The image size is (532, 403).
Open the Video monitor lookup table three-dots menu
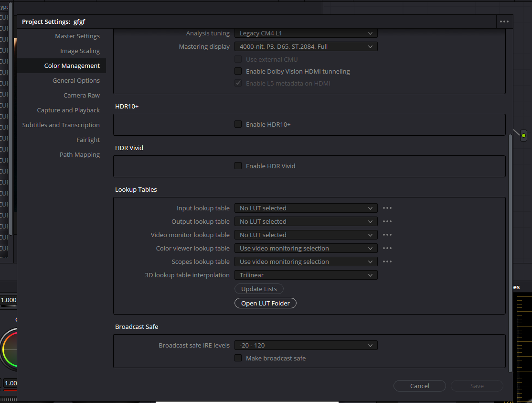pyautogui.click(x=387, y=235)
